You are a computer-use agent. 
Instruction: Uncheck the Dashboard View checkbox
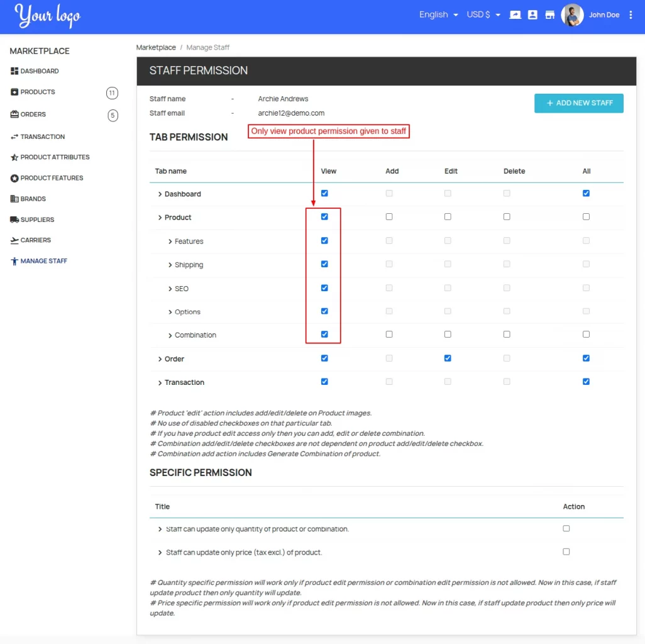coord(324,193)
